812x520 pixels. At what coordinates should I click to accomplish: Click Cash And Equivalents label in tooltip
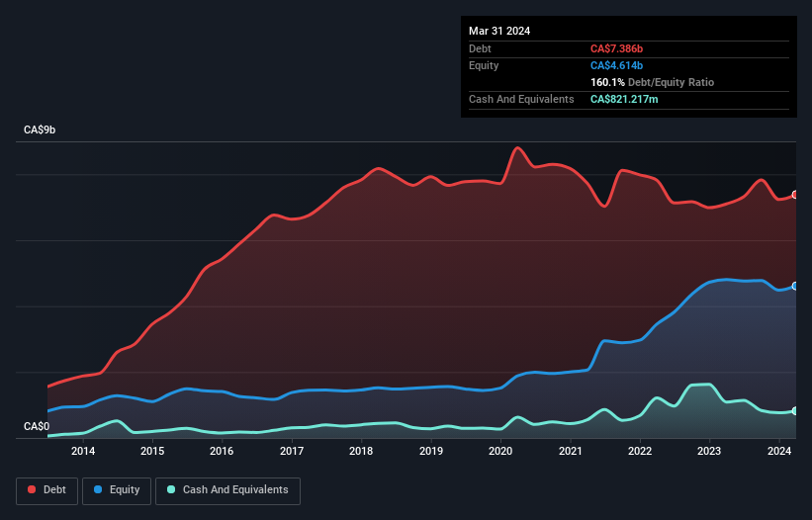point(521,99)
